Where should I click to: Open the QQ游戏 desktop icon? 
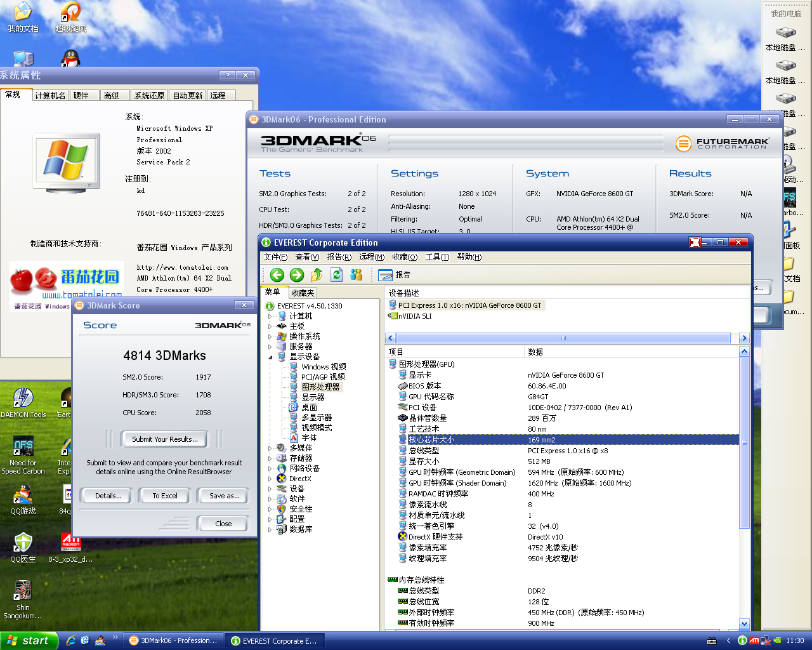click(x=23, y=500)
